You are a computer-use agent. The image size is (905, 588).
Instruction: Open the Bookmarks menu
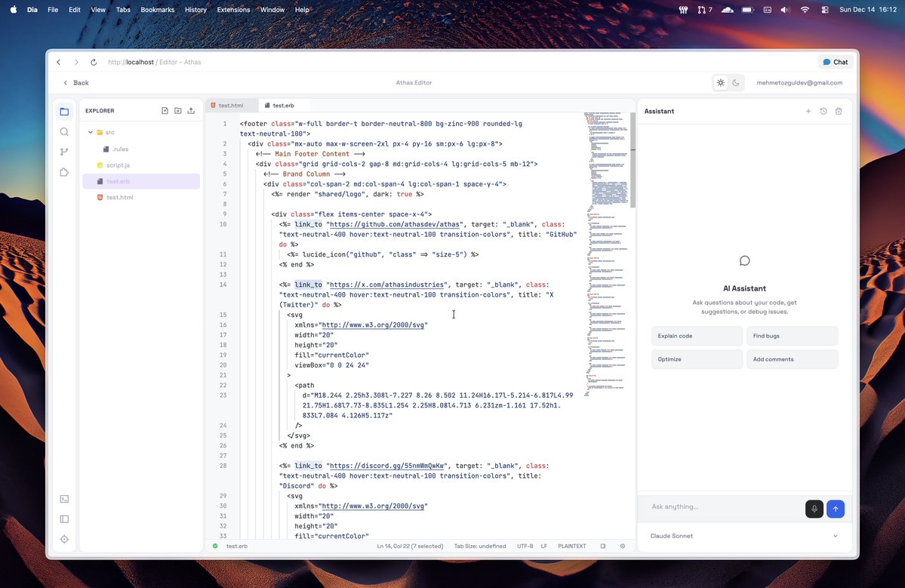click(x=157, y=10)
